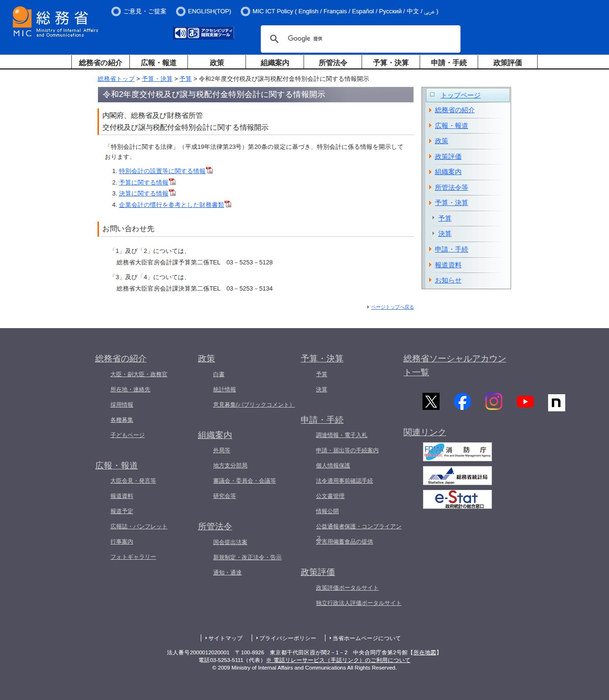The width and height of the screenshot is (609, 700).
Task: Click the MIC ICT Policy circle link
Action: point(339,11)
